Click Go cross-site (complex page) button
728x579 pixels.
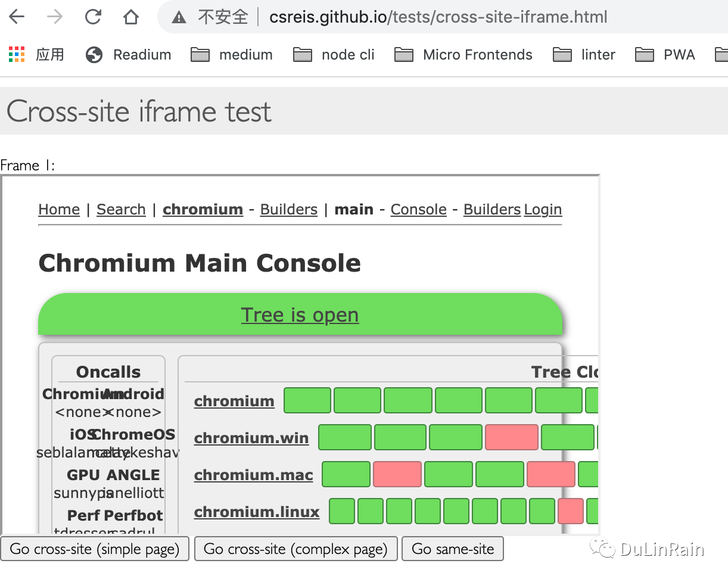click(296, 549)
